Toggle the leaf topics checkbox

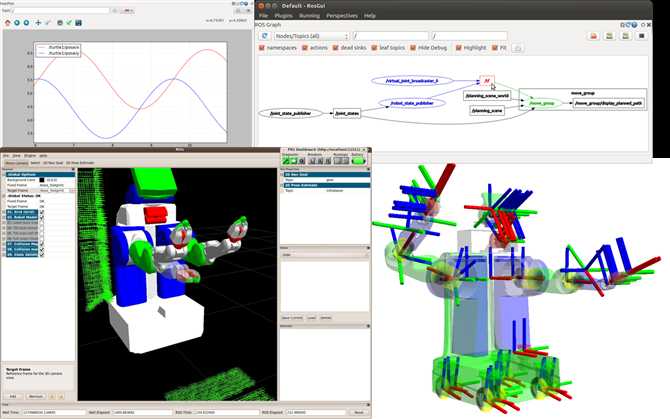tap(374, 48)
